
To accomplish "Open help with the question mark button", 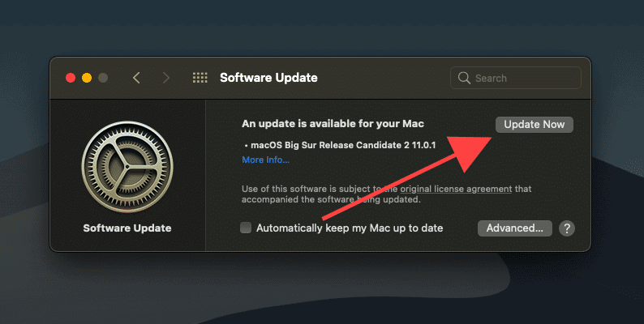I will click(567, 228).
